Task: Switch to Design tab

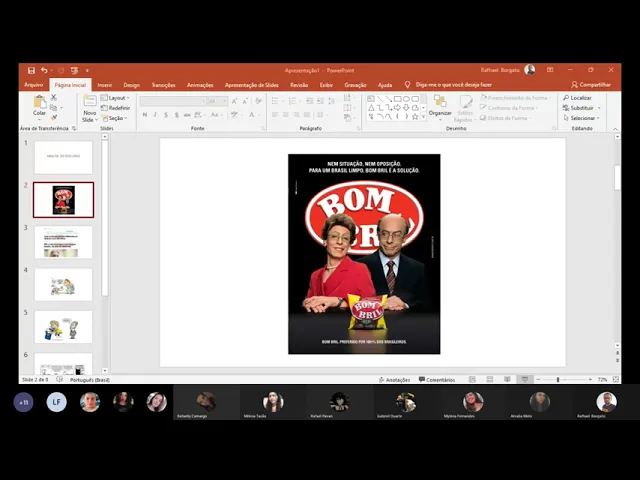Action: (131, 85)
